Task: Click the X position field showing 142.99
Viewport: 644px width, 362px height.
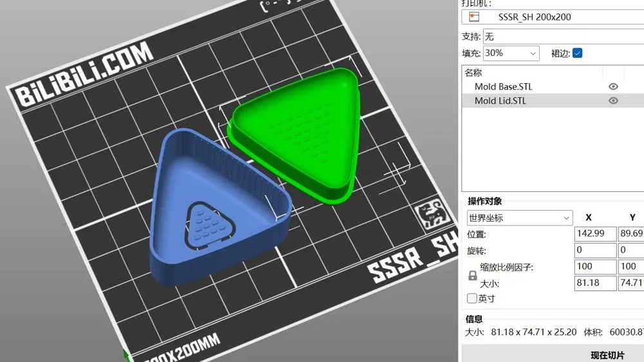Action: [x=595, y=234]
